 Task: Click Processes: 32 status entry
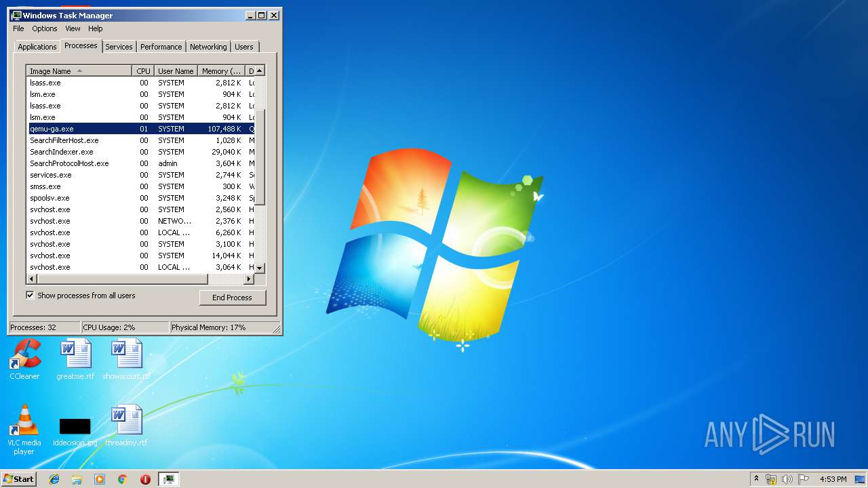point(44,327)
